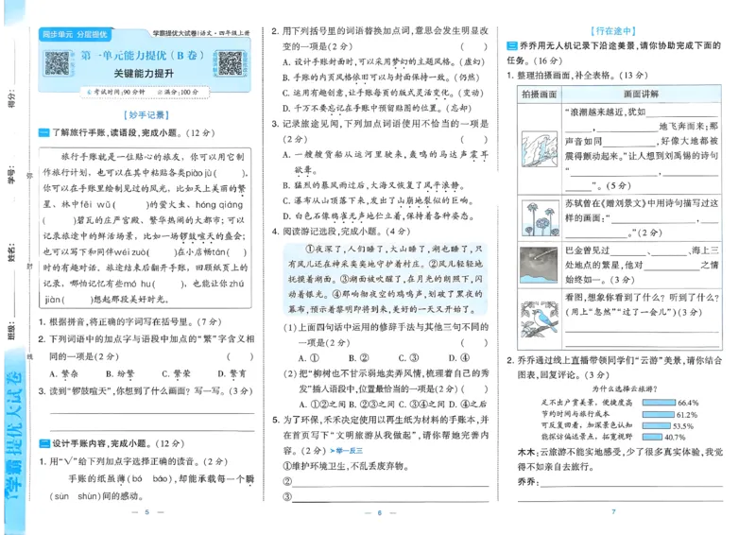The width and height of the screenshot is (756, 535).
Task: Click the first answer line under 锣鼓喧天 question
Action: [x=152, y=409]
